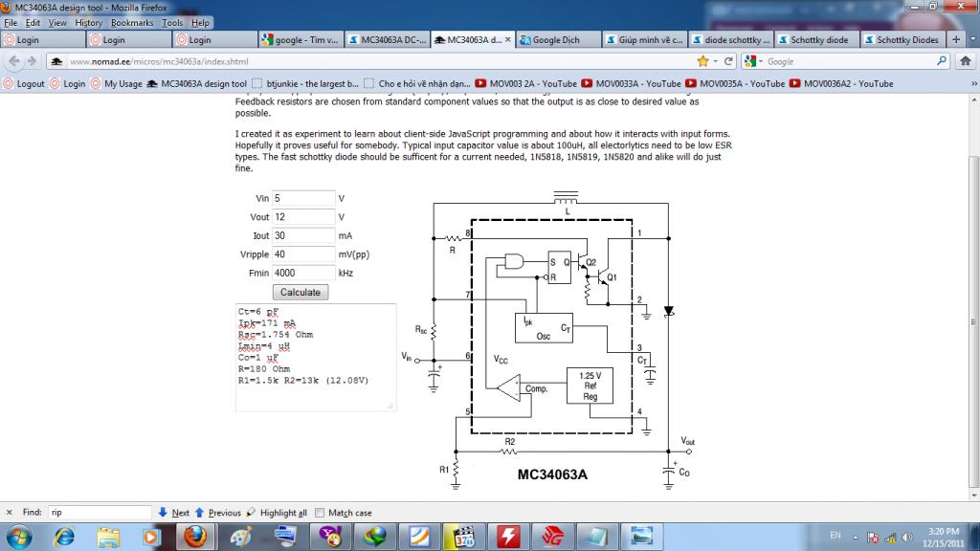Click the volume tray icon
The image size is (980, 551).
pos(907,537)
